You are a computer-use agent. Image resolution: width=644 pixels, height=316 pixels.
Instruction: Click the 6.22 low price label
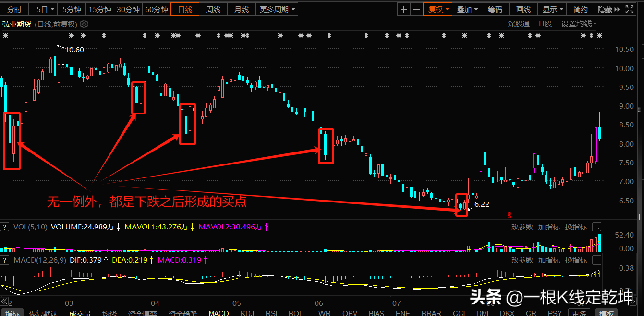pyautogui.click(x=482, y=204)
